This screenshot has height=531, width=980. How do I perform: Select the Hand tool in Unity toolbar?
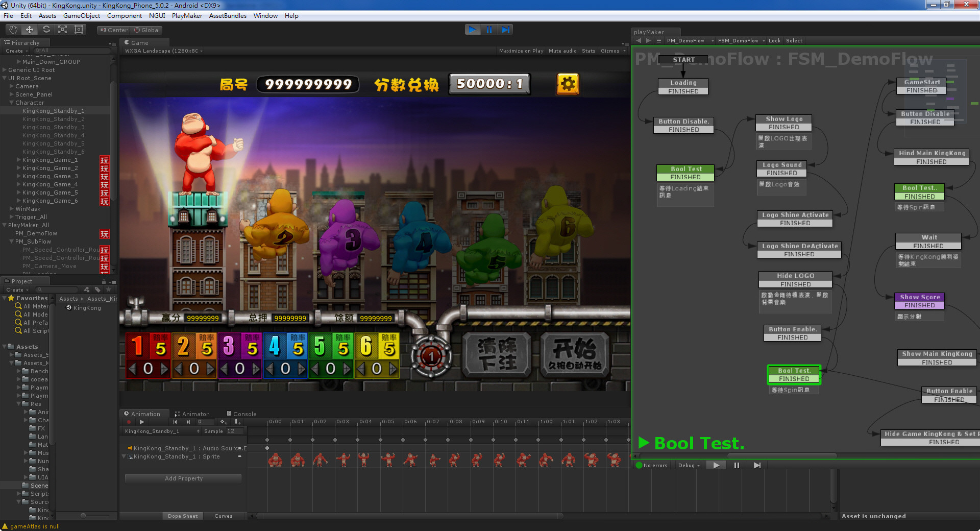pyautogui.click(x=13, y=30)
